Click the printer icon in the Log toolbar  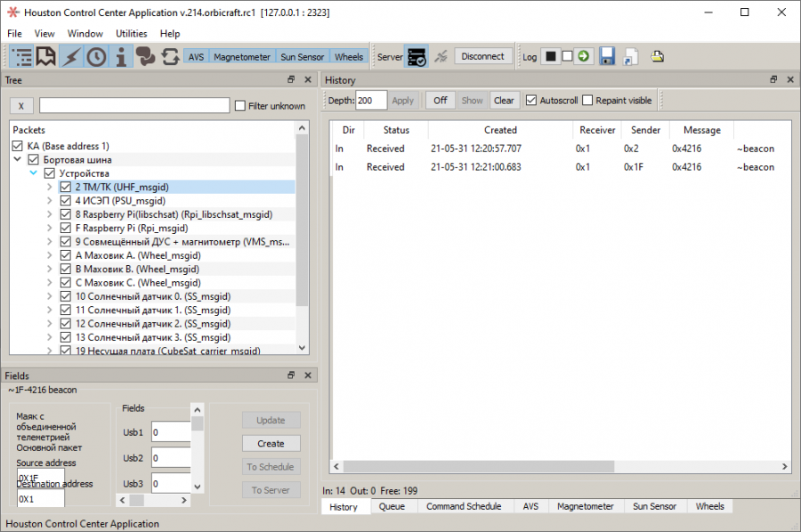[657, 55]
